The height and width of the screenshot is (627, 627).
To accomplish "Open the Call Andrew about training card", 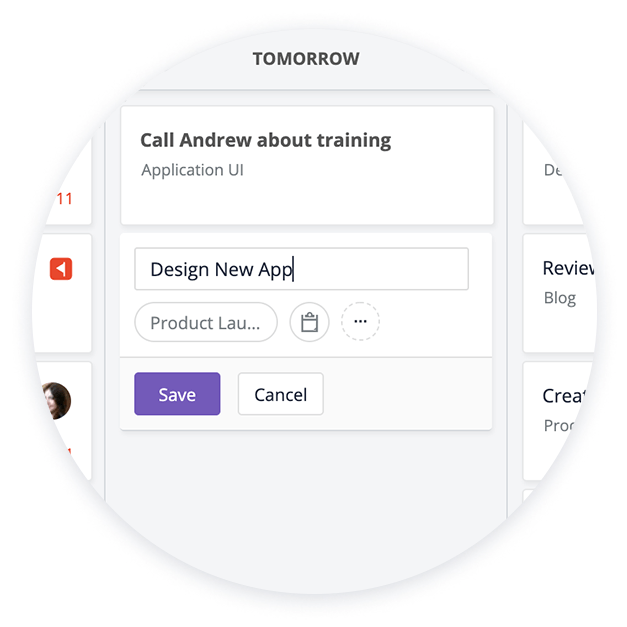I will tap(307, 165).
